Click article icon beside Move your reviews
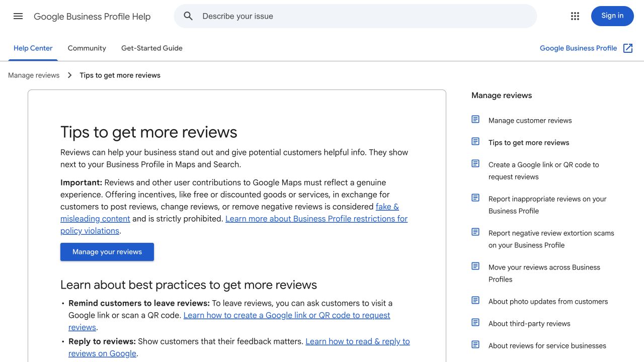 coord(475,266)
